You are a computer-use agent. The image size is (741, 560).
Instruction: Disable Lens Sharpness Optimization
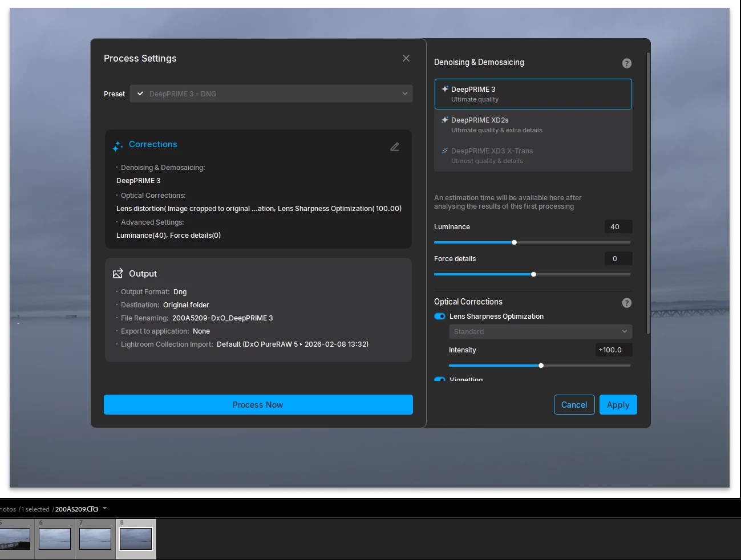440,316
